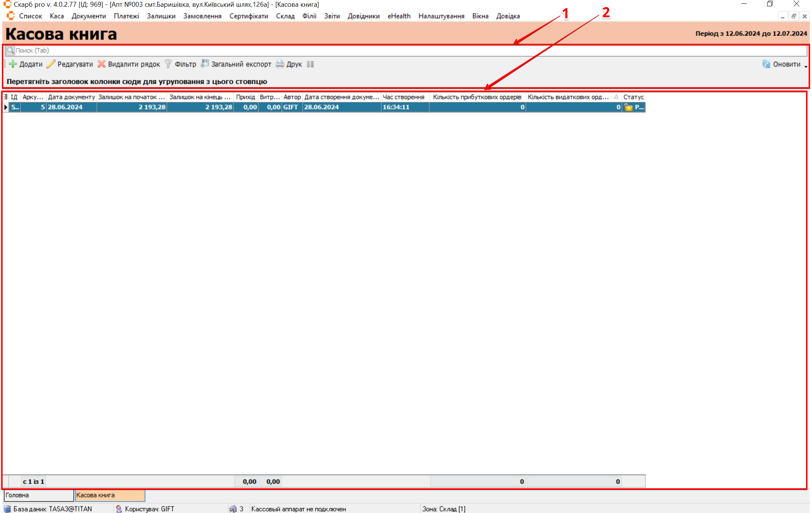Image resolution: width=812 pixels, height=513 pixels.
Task: Open the column layout icon after Друк
Action: click(310, 64)
